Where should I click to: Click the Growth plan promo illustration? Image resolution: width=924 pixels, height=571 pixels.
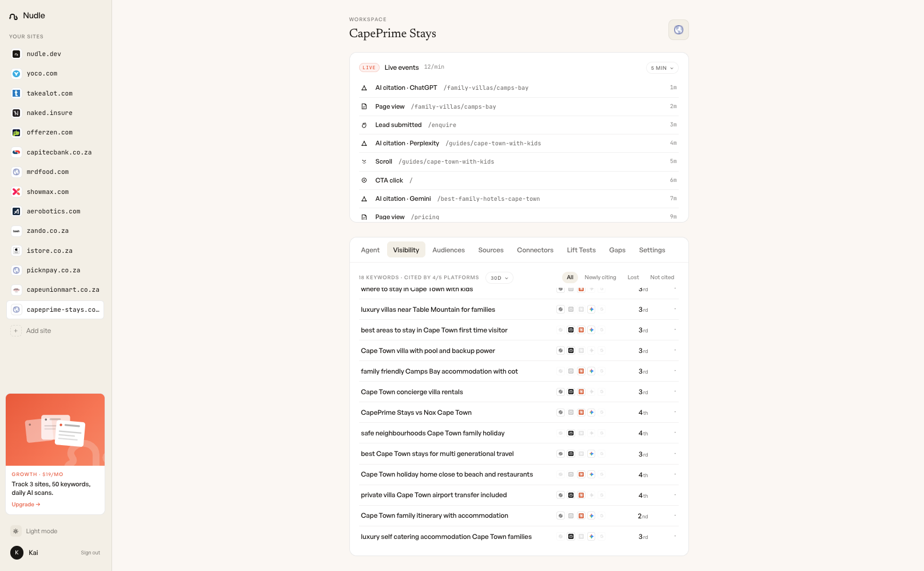click(55, 430)
